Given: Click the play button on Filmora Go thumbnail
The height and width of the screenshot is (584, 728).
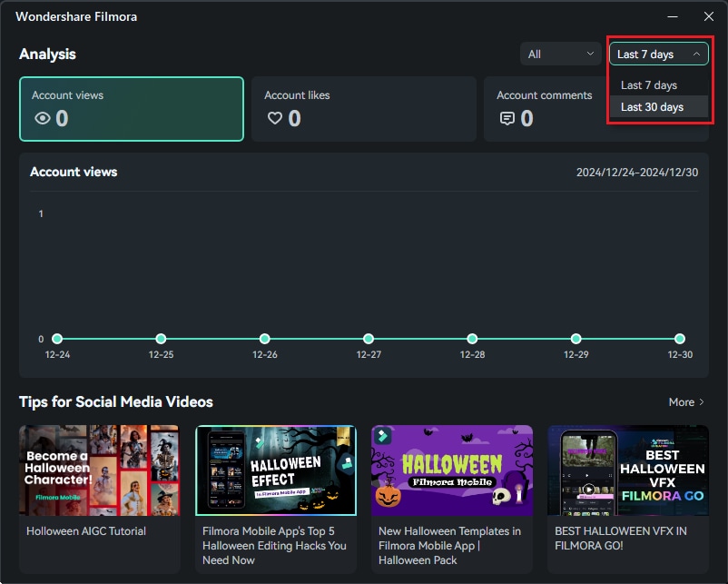Looking at the screenshot, I should coord(589,490).
